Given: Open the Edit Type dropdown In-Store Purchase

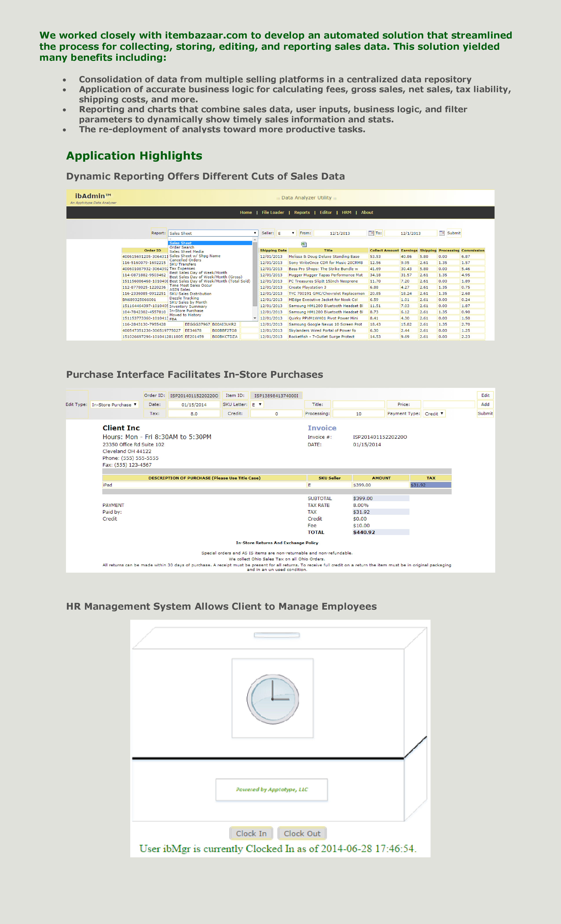Looking at the screenshot, I should tap(114, 405).
